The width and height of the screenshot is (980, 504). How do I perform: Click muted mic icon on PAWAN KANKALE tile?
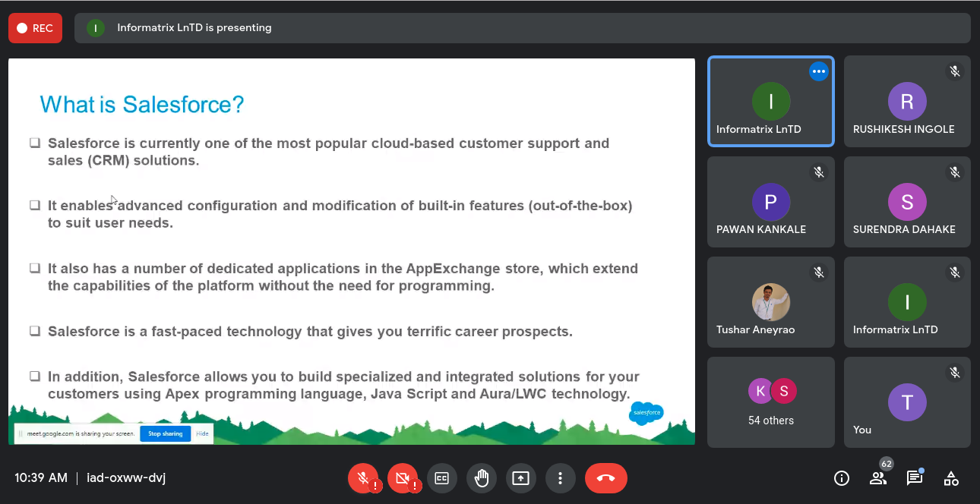point(819,172)
